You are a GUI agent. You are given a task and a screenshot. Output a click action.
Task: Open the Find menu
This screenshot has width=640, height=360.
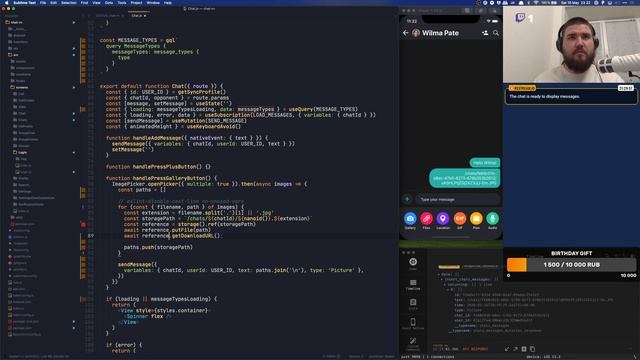click(x=84, y=2)
